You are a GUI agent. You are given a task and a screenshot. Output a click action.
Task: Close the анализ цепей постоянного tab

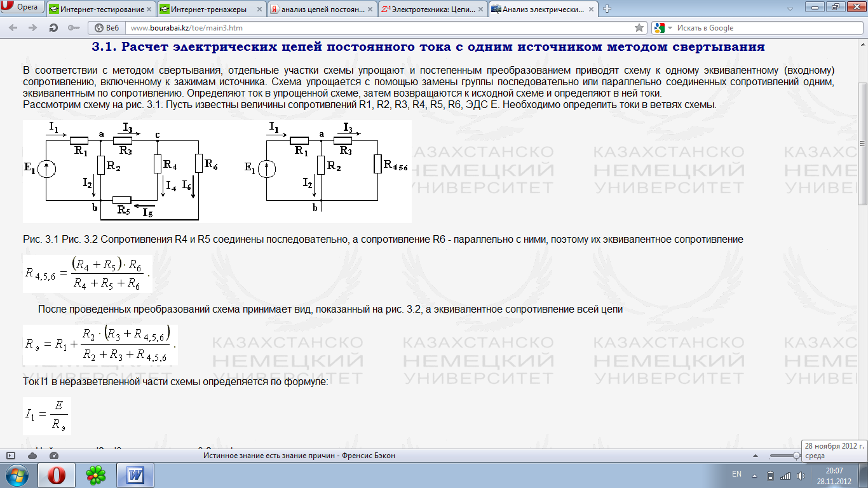click(369, 10)
